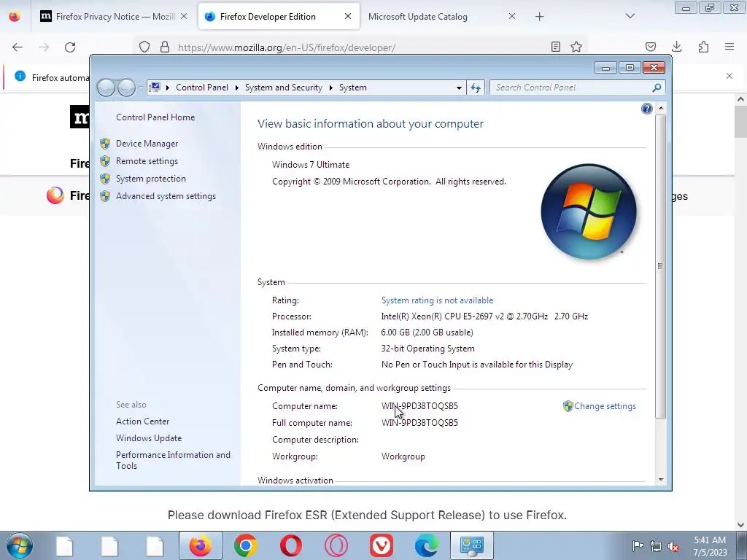Open the Firefox list all tabs dropdown

[x=630, y=16]
